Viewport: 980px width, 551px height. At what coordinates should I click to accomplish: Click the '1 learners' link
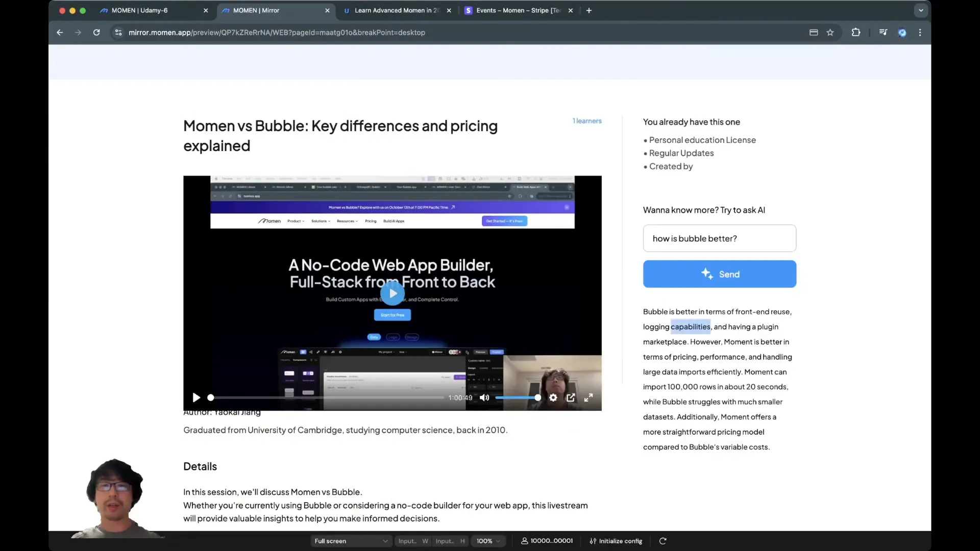point(587,121)
